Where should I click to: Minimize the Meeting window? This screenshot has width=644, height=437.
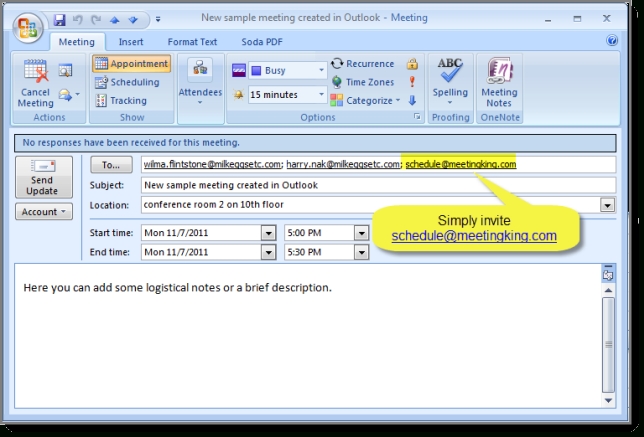(548, 19)
